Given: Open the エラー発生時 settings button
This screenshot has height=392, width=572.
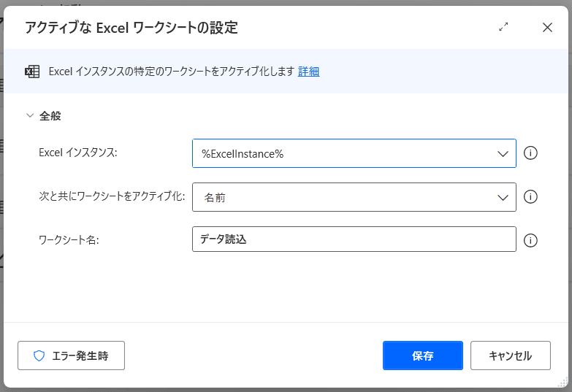Looking at the screenshot, I should [x=71, y=356].
